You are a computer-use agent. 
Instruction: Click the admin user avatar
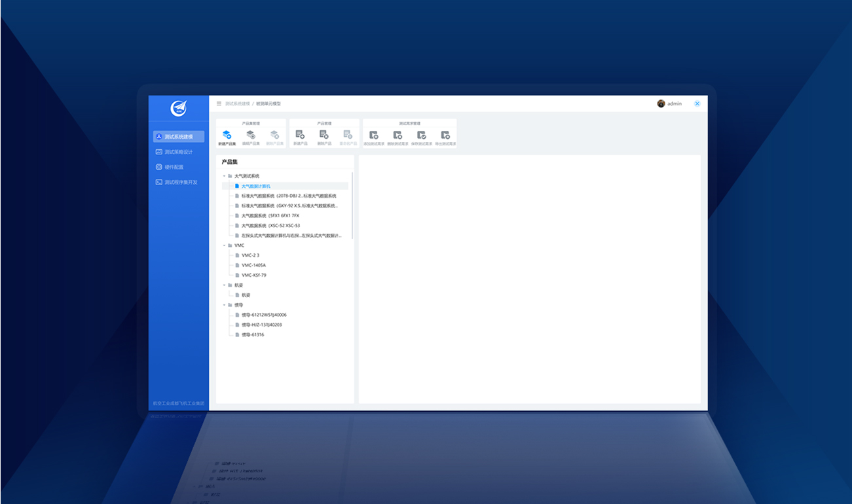661,103
